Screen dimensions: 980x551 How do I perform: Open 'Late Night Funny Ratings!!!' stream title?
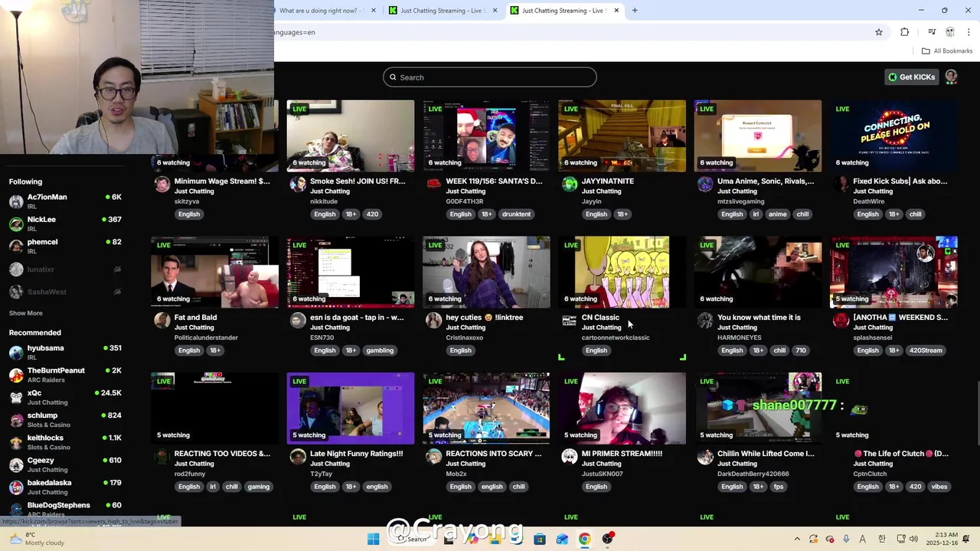356,454
